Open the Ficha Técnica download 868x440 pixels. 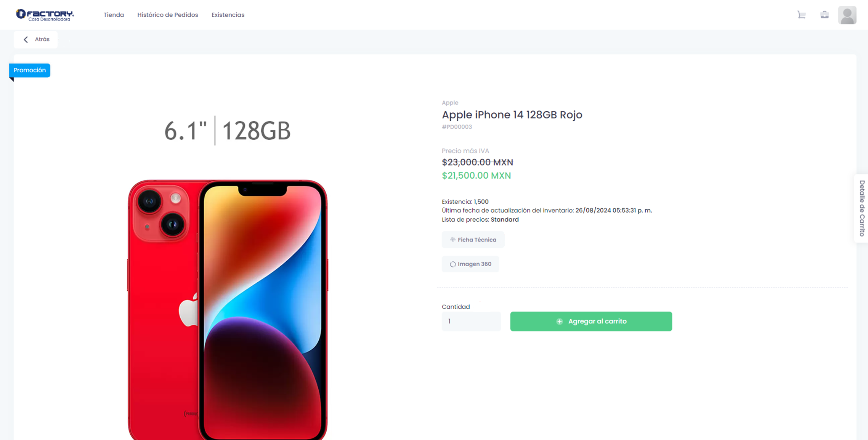(x=473, y=240)
